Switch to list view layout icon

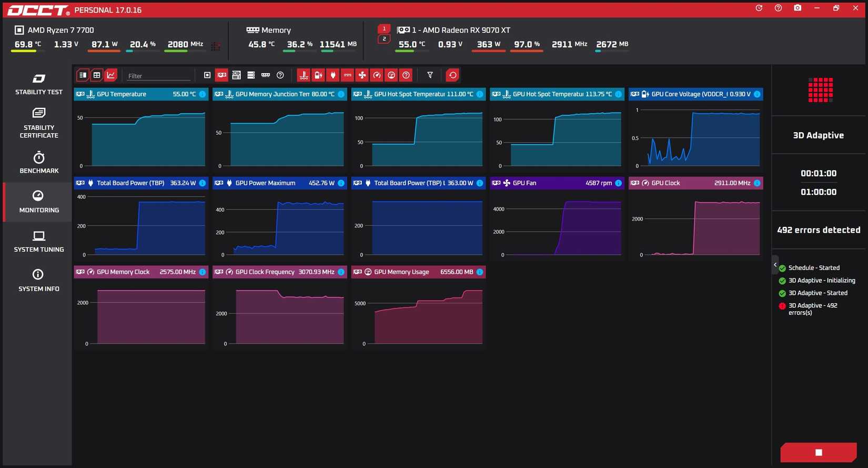click(83, 75)
